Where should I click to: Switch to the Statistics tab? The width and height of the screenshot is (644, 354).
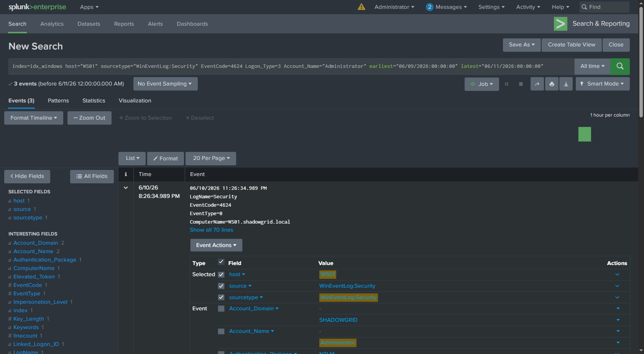point(94,100)
